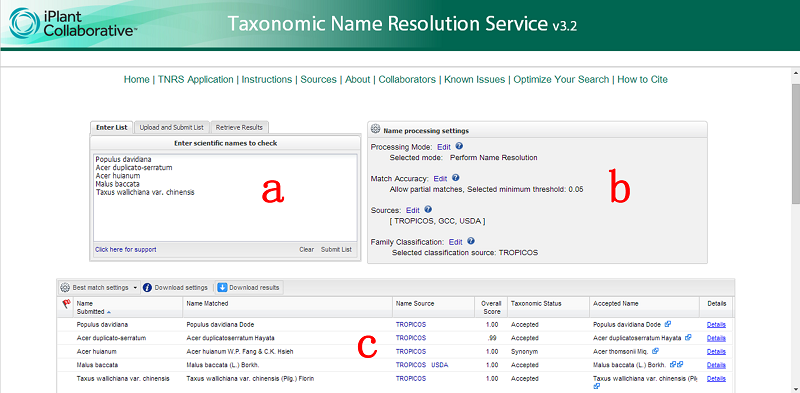Click inside the scientific names text area
The height and width of the screenshot is (393, 800).
(x=225, y=198)
